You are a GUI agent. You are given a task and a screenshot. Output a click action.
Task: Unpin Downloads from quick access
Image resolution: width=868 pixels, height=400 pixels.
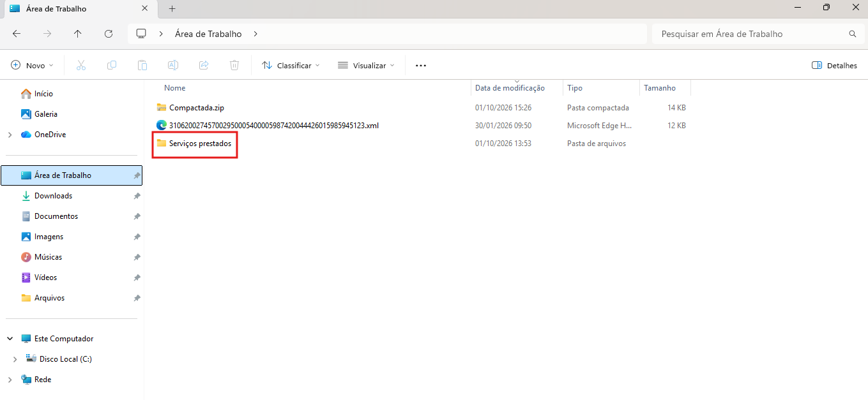click(137, 196)
